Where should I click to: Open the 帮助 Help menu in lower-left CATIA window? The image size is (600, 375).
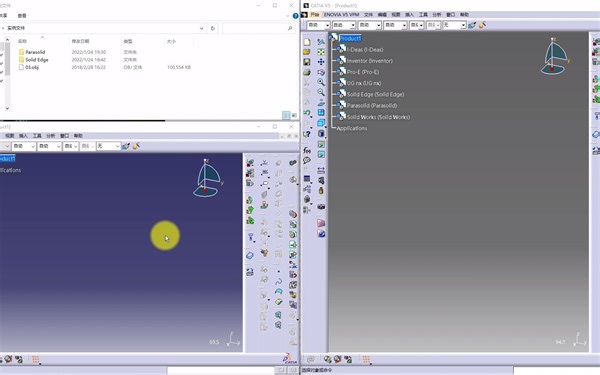click(78, 136)
